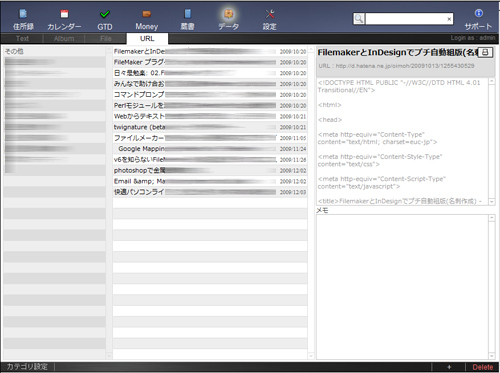Click the magnifier search icon
Viewport: 500px width, 373px height.
[359, 19]
